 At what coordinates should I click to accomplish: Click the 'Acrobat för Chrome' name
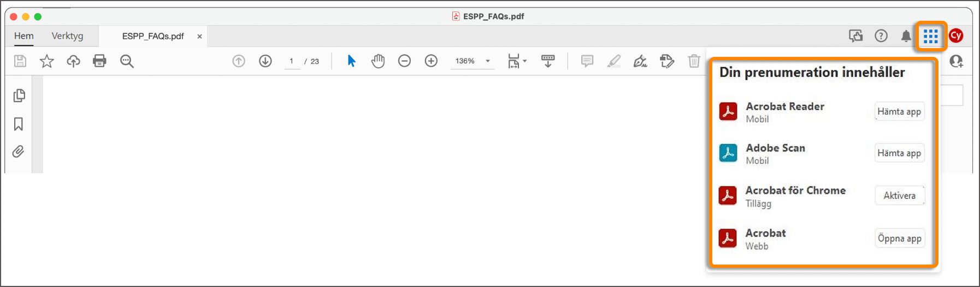tap(795, 190)
